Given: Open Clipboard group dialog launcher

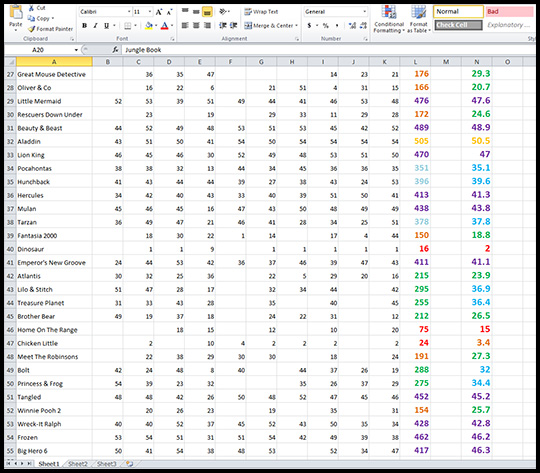Looking at the screenshot, I should [72, 39].
